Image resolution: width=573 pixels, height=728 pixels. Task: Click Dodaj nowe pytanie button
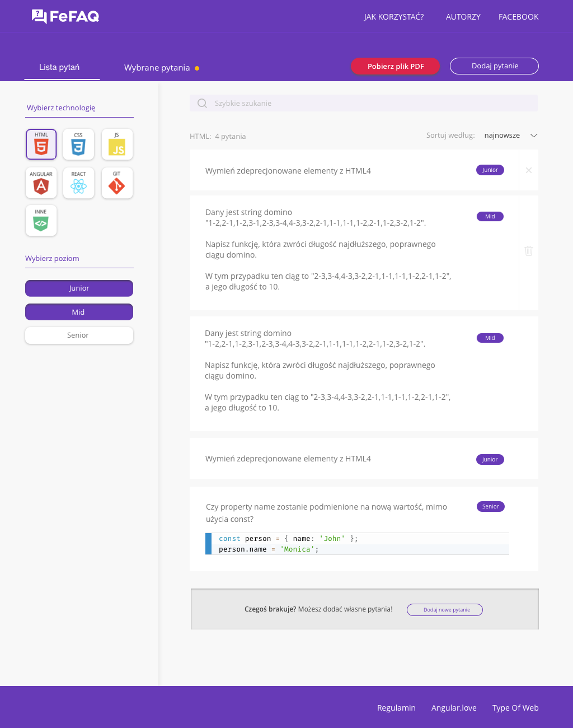pos(445,610)
